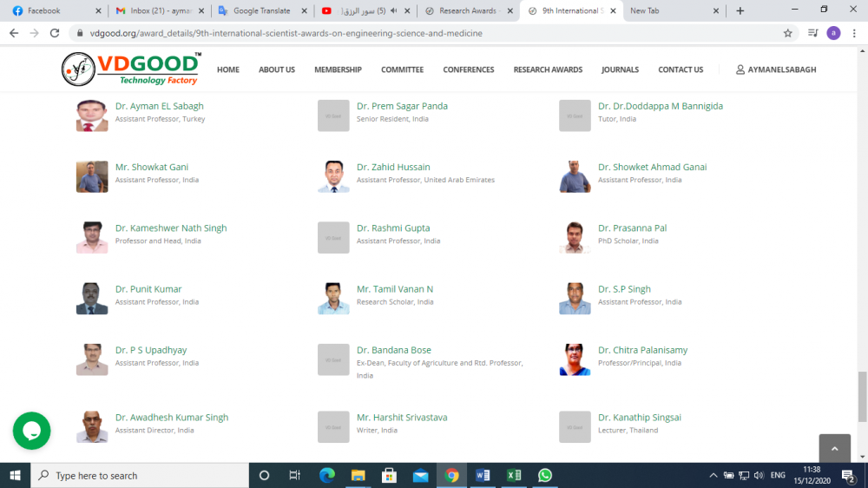Switch to the Facebook tab
This screenshot has width=868, height=488.
click(53, 10)
